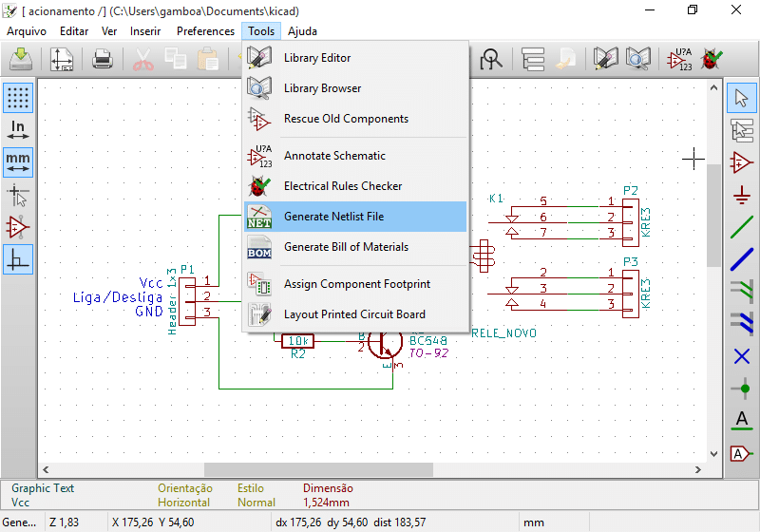The image size is (760, 532).
Task: Click Assign Component Footprint
Action: point(356,284)
